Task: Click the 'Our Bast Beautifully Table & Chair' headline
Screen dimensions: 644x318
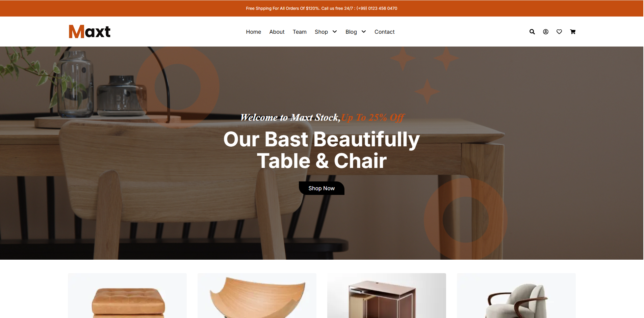Action: (321, 150)
